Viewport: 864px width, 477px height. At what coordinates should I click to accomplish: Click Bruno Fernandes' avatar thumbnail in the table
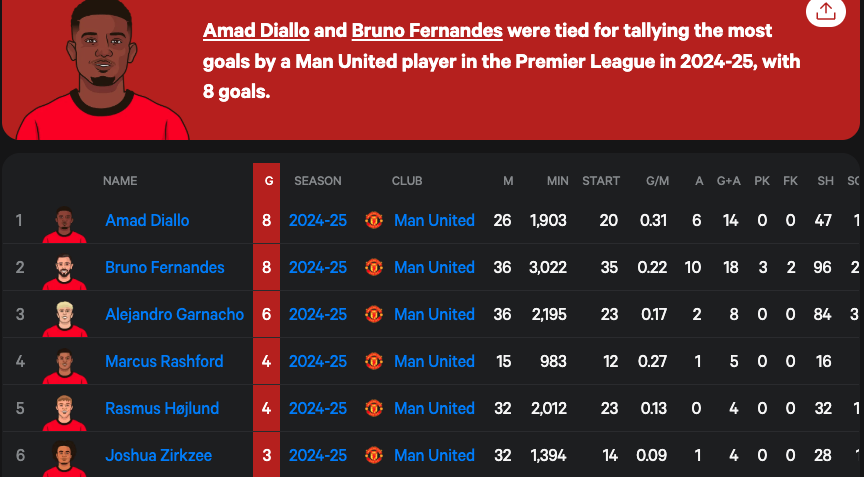point(64,271)
